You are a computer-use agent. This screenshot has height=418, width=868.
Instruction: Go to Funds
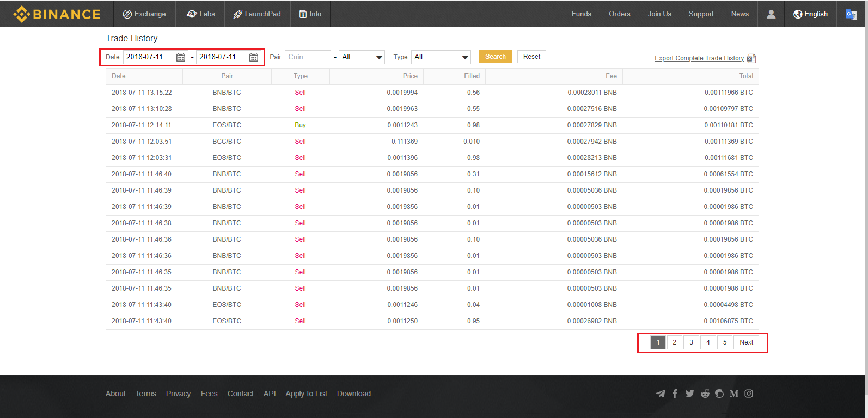[x=581, y=14]
